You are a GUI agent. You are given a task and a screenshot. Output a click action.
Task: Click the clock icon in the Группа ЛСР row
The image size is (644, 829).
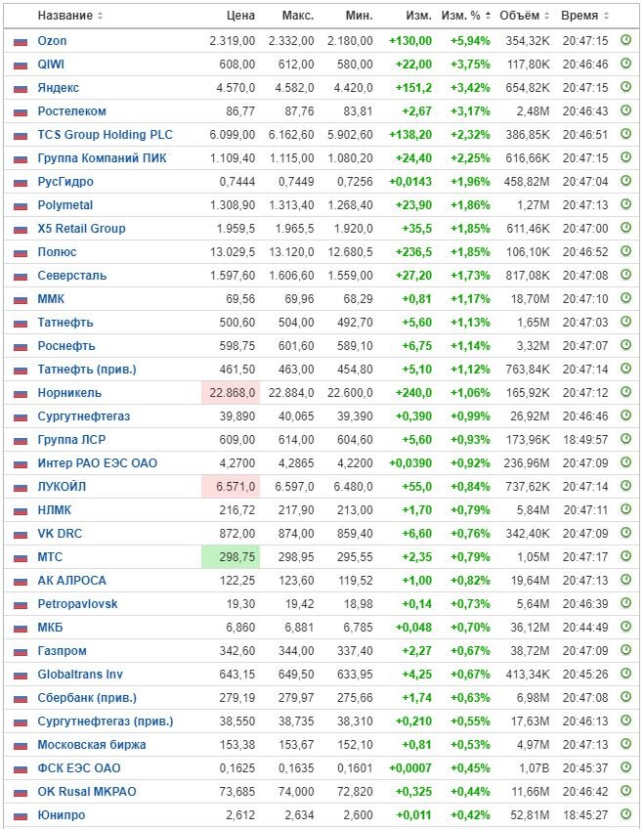[625, 439]
